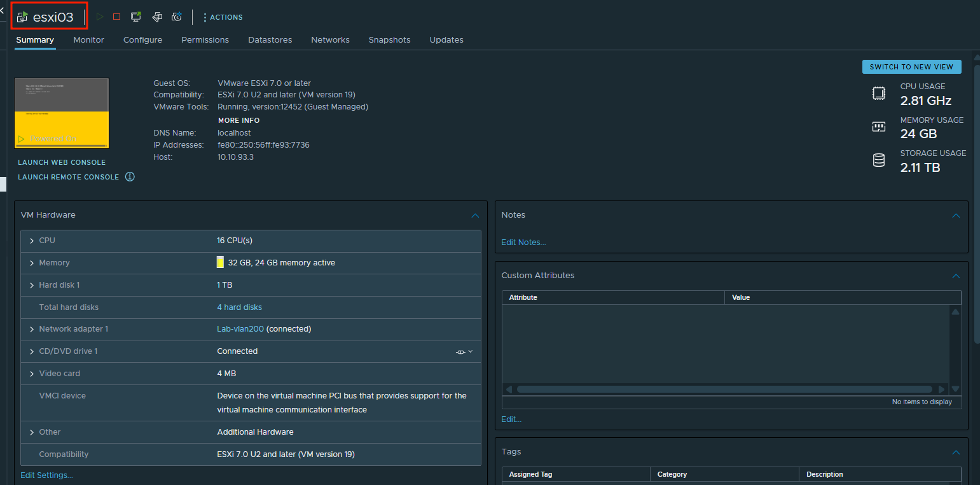Click the green Power On icon
This screenshot has width=980, height=485.
[x=100, y=17]
